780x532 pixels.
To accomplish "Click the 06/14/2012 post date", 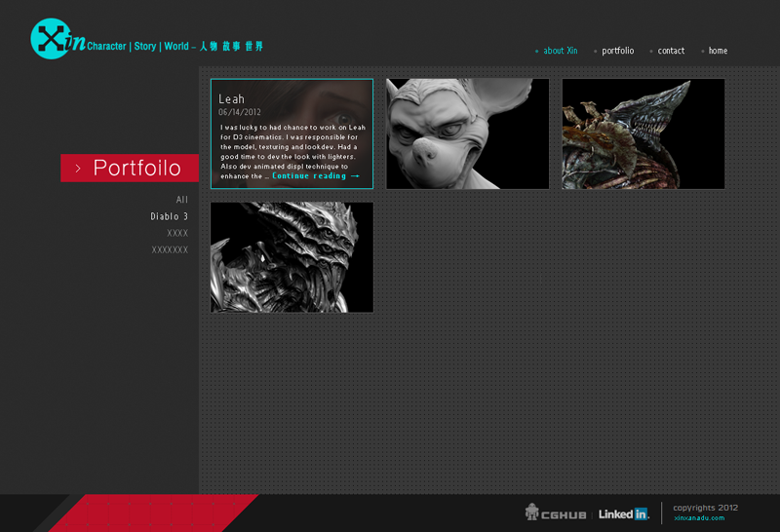I will tap(239, 112).
